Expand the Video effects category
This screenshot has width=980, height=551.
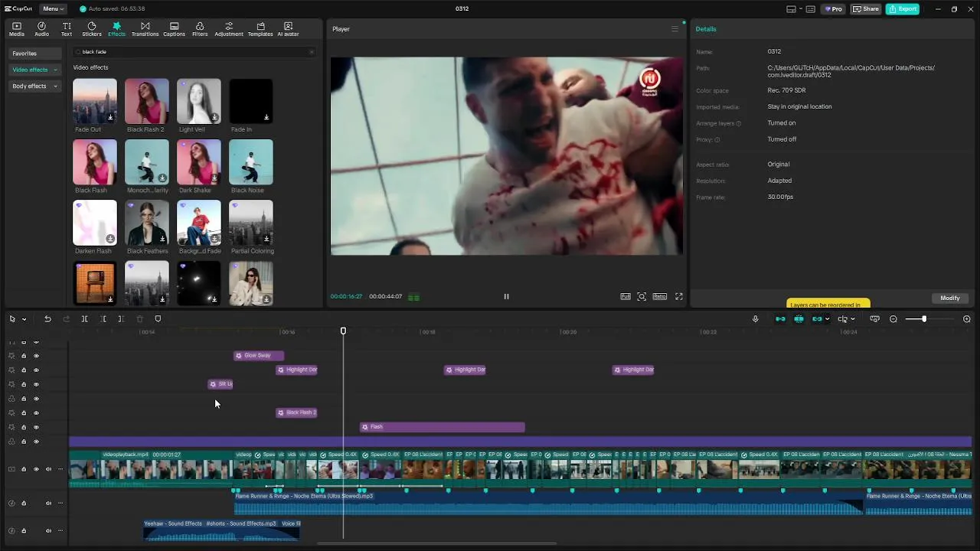point(55,70)
